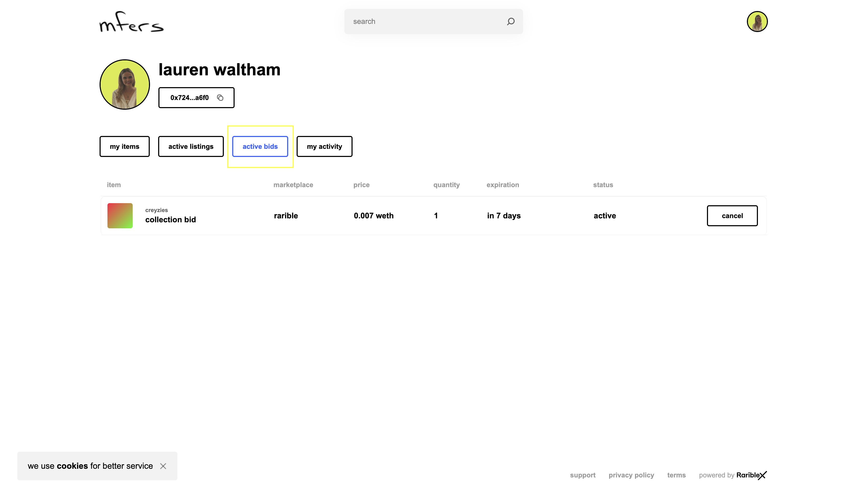Click the creyzies collection name
Viewport: 868px width, 495px height.
157,210
